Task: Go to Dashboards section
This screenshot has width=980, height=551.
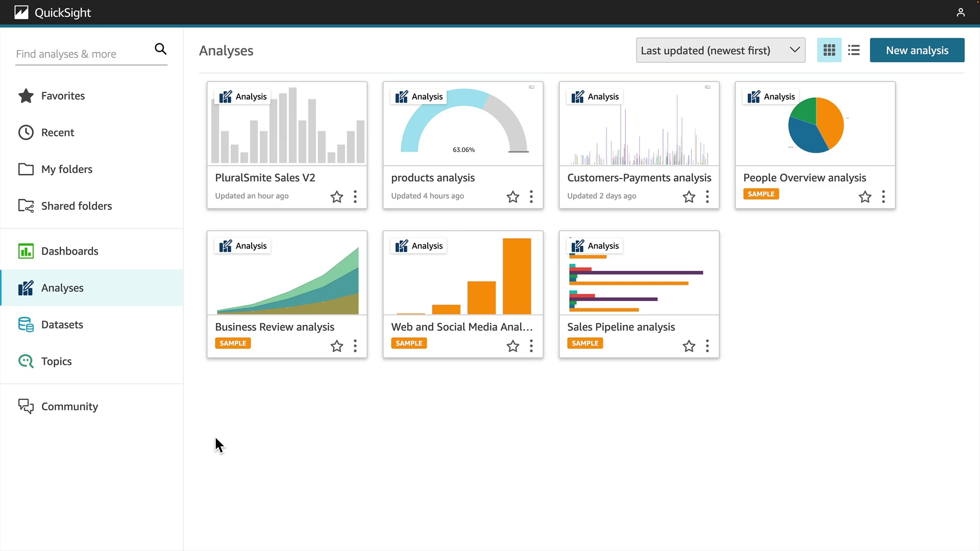Action: [69, 251]
